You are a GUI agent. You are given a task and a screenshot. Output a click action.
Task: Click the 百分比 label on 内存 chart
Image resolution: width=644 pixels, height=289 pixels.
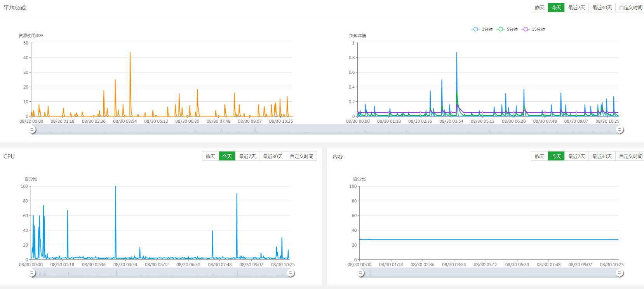click(359, 179)
